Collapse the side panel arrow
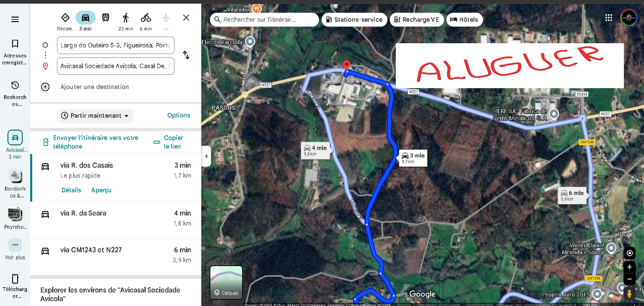This screenshot has width=644, height=306. coord(206,156)
